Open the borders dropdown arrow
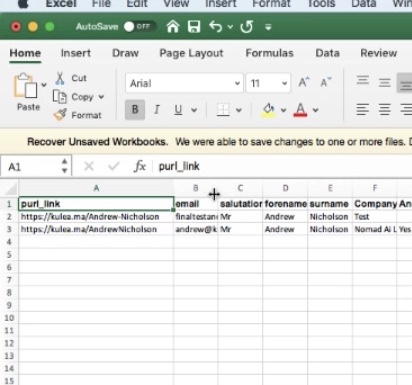Image resolution: width=412 pixels, height=385 pixels. 239,110
